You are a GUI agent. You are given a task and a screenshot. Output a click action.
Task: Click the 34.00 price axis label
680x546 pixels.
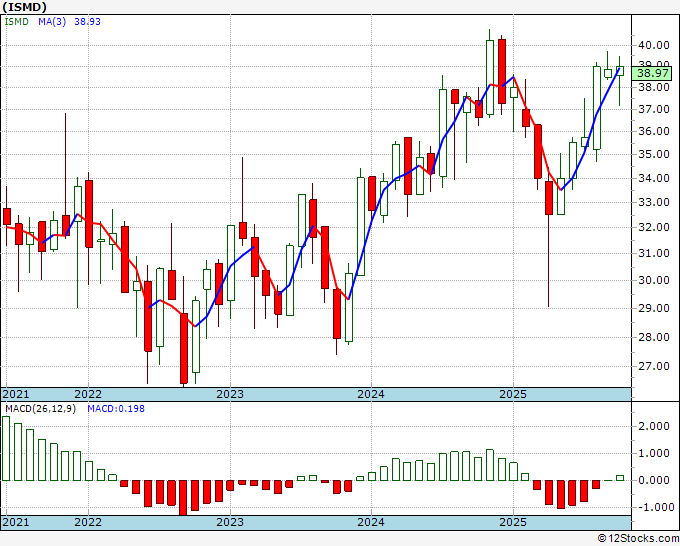click(x=654, y=178)
